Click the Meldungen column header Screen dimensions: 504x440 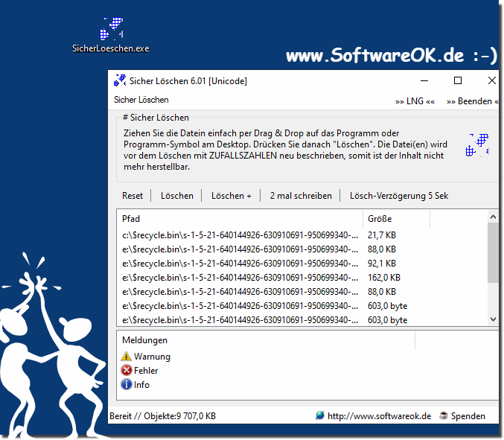tap(266, 340)
